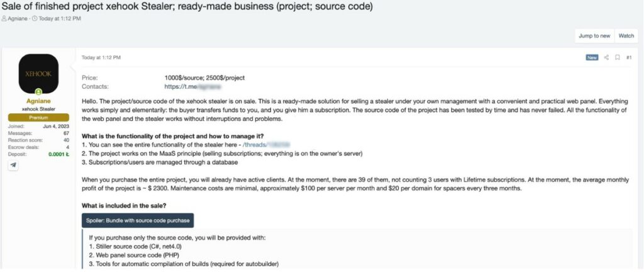The width and height of the screenshot is (644, 277).
Task: Toggle Watch for this thread
Action: coord(626,36)
